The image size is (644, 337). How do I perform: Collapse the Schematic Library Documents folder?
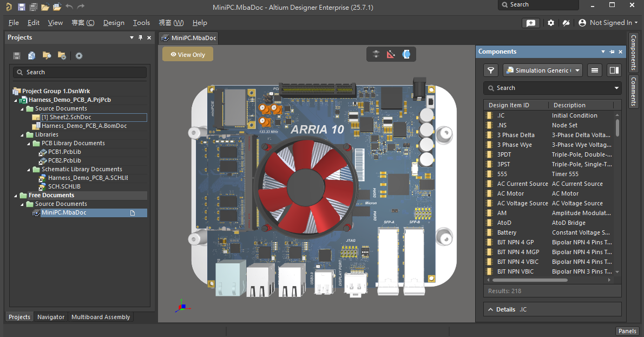click(29, 170)
